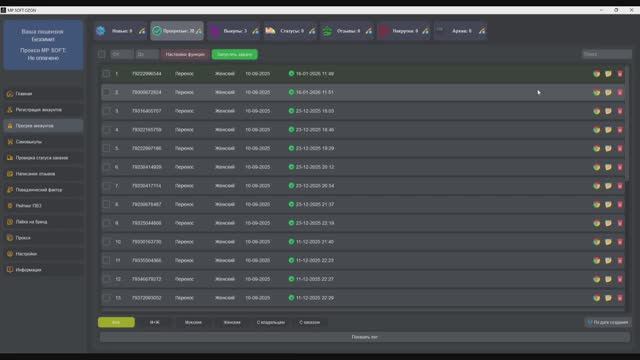Delete account in row 2
This screenshot has width=640, height=360.
pos(620,93)
